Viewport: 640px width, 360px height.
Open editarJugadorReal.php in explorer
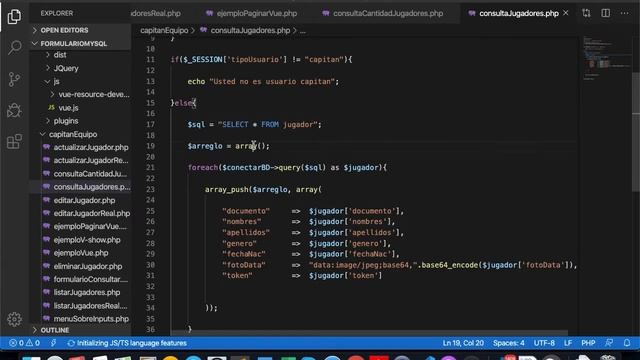(x=91, y=213)
